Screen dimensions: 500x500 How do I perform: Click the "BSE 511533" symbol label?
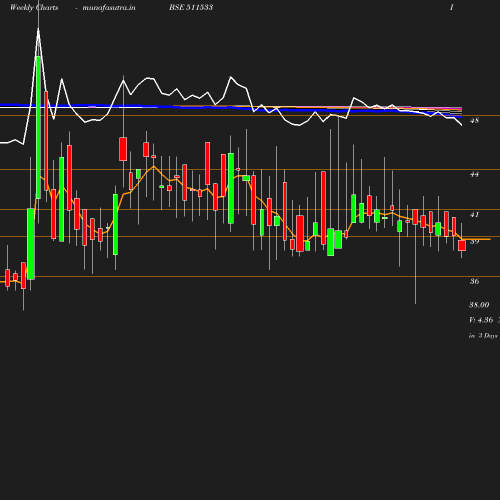(191, 7)
